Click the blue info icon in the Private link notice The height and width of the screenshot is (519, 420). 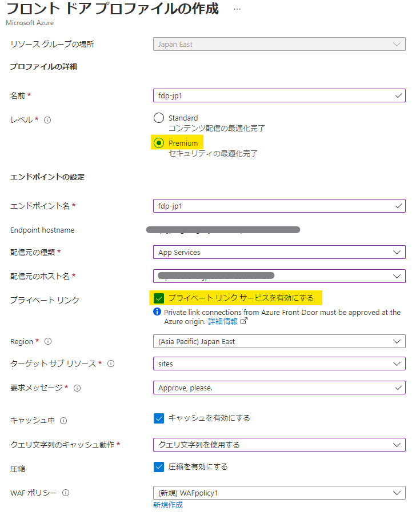coord(157,313)
